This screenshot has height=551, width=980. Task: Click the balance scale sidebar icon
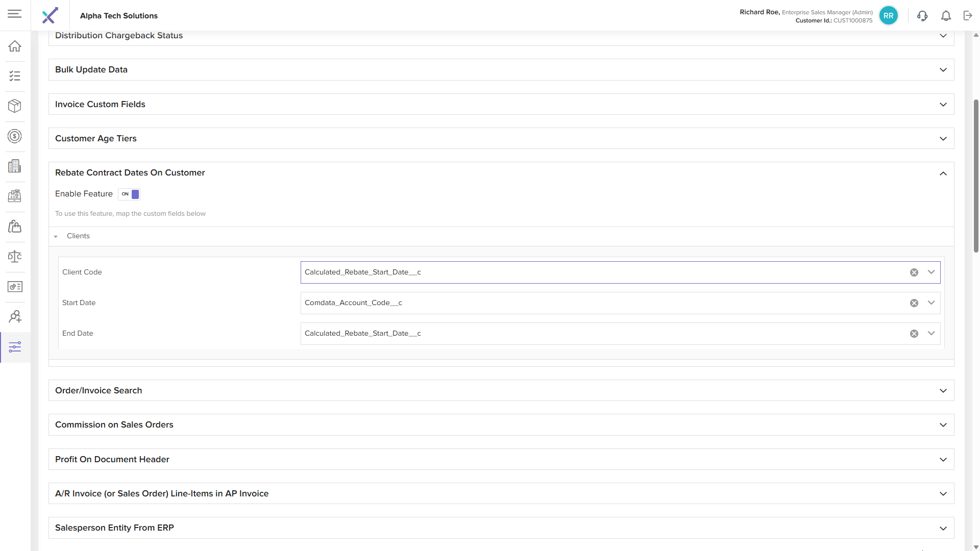15,257
